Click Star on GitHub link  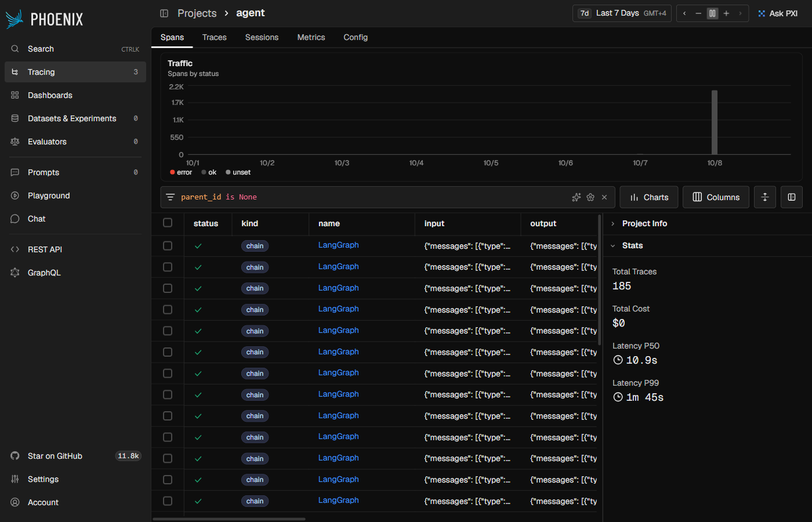(75, 456)
